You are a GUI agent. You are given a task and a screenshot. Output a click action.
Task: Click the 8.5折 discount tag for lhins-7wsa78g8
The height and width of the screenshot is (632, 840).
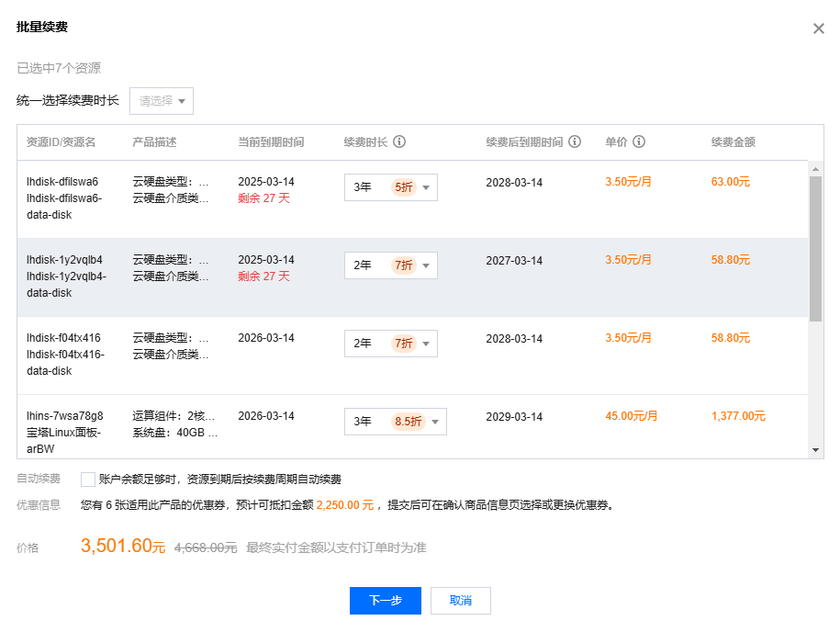click(x=409, y=422)
